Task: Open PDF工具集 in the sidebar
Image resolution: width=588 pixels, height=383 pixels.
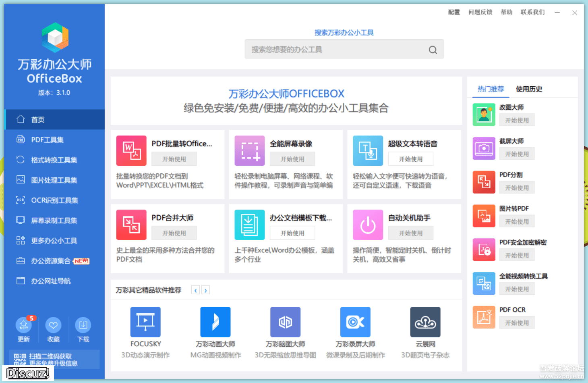Action: (54, 140)
